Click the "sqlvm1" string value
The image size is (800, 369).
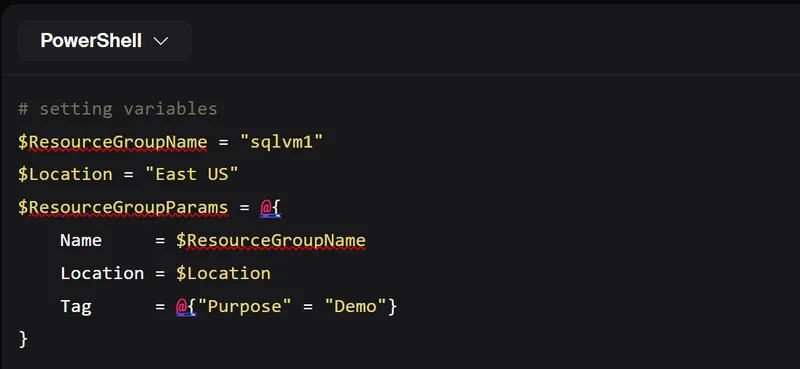tap(282, 142)
